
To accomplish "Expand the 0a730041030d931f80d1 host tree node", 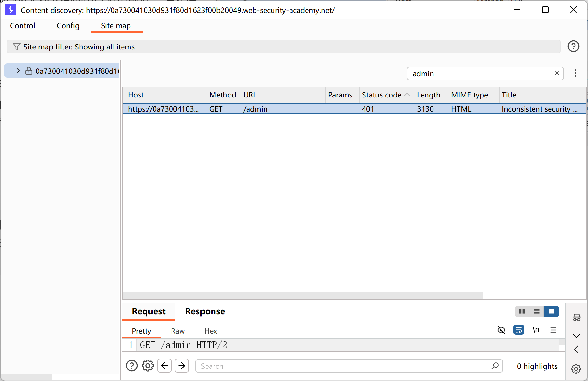I will coord(18,71).
